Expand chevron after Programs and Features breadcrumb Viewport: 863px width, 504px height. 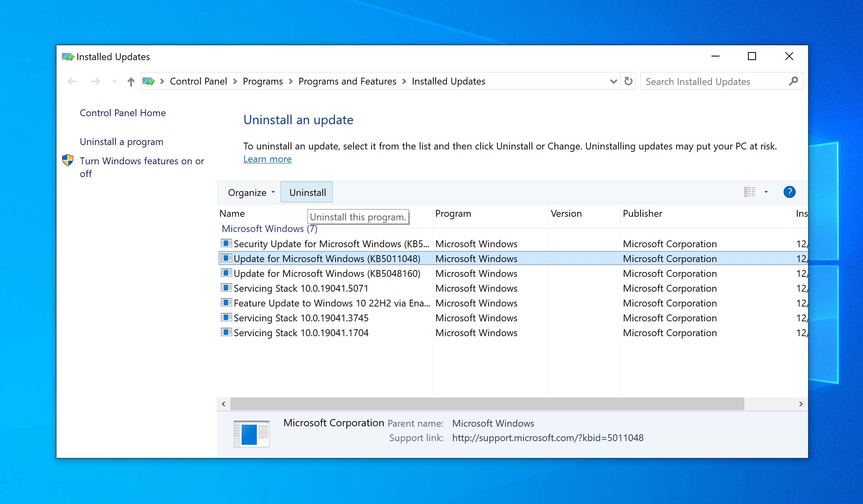coord(404,82)
